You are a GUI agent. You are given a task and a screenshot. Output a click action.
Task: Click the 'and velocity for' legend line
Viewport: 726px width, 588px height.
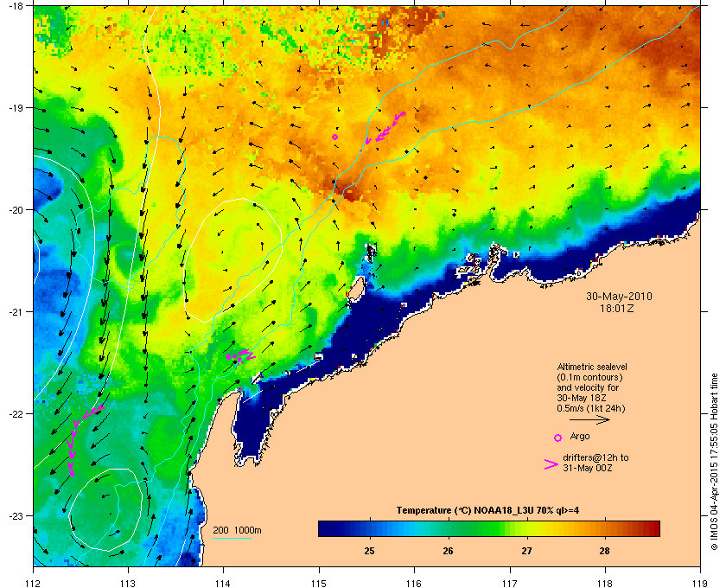[588, 387]
